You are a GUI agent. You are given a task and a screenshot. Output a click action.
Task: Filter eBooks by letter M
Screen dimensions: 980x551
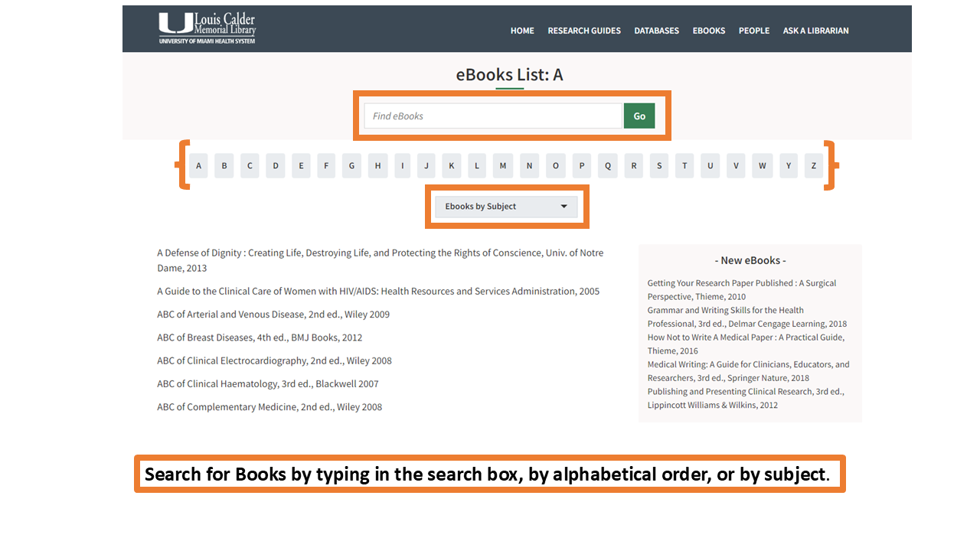point(503,166)
